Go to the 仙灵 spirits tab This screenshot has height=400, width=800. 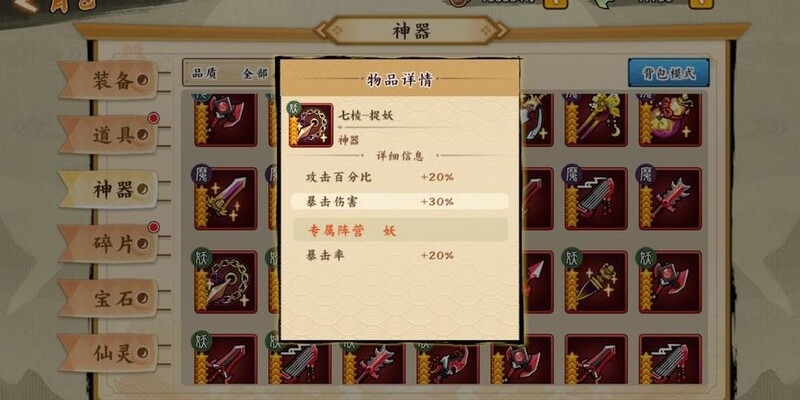(108, 353)
